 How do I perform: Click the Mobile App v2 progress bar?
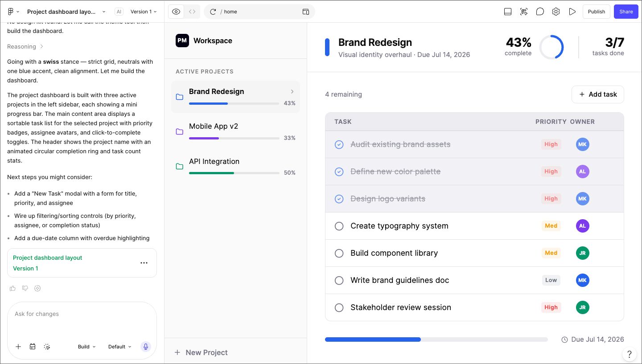234,138
